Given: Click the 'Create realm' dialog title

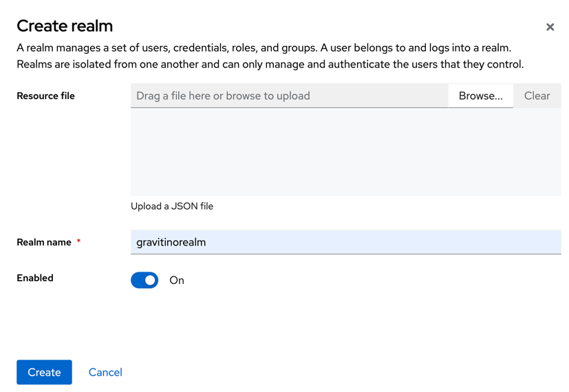Looking at the screenshot, I should point(65,26).
